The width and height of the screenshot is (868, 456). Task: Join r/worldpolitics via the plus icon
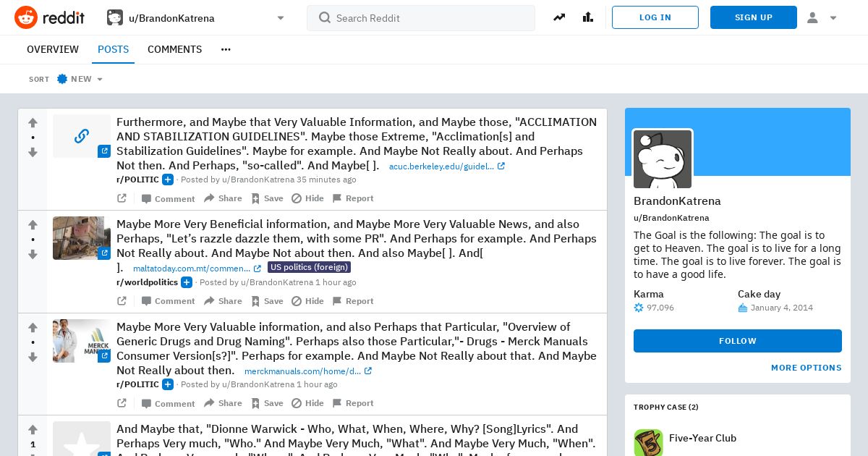pyautogui.click(x=187, y=282)
